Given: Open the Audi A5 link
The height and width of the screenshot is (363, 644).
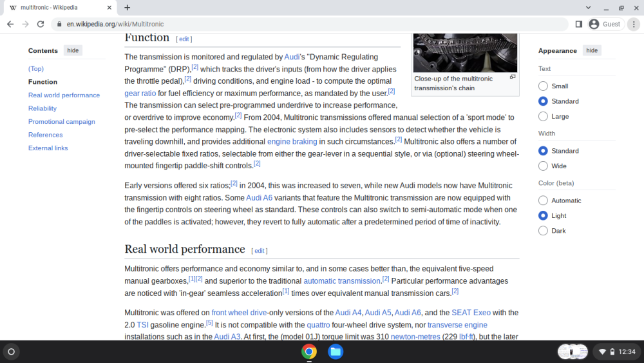Looking at the screenshot, I should pyautogui.click(x=378, y=313).
